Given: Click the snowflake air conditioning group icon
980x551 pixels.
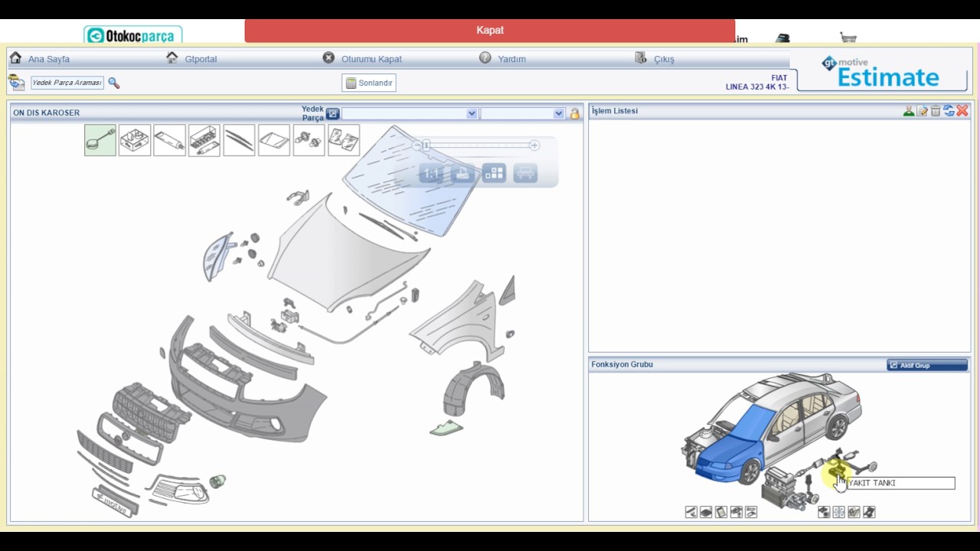Looking at the screenshot, I should [839, 512].
